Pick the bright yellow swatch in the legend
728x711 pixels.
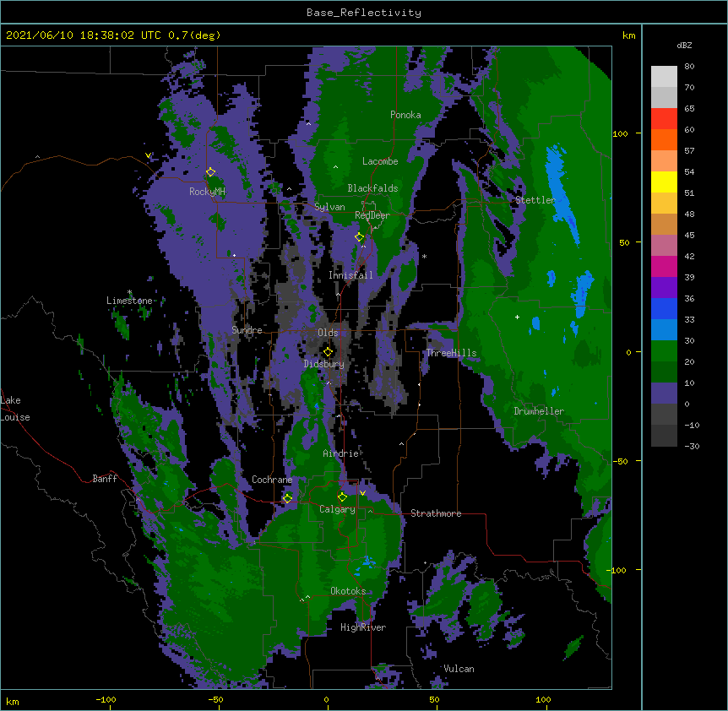click(664, 182)
